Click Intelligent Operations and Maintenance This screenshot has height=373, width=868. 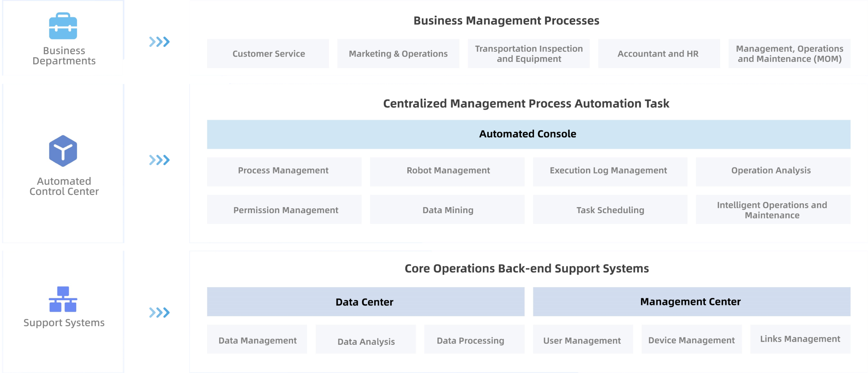click(772, 210)
